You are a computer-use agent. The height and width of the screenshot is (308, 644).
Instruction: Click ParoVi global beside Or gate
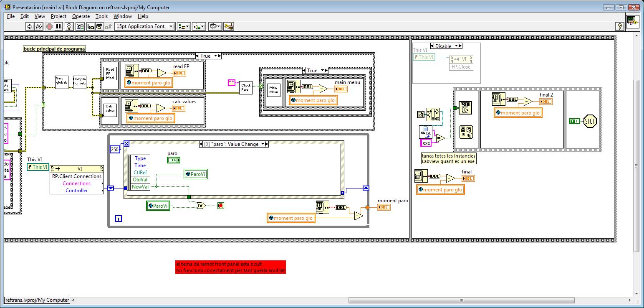[158, 206]
